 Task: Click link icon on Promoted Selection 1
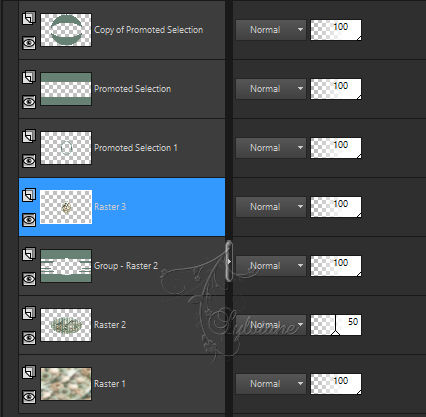29,136
